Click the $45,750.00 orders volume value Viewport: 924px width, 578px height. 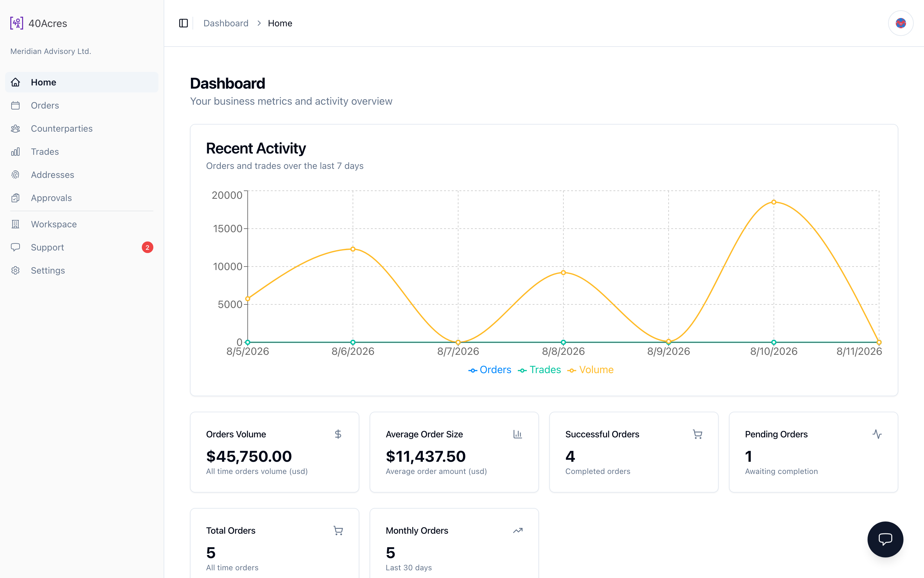click(x=249, y=456)
